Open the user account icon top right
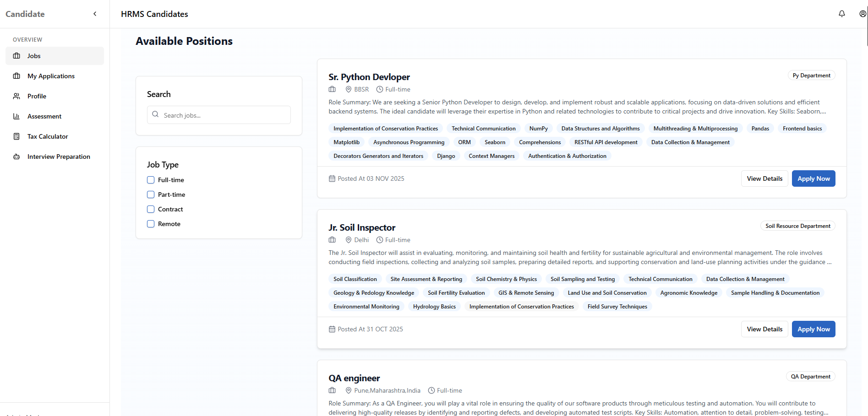The width and height of the screenshot is (868, 416). (863, 13)
